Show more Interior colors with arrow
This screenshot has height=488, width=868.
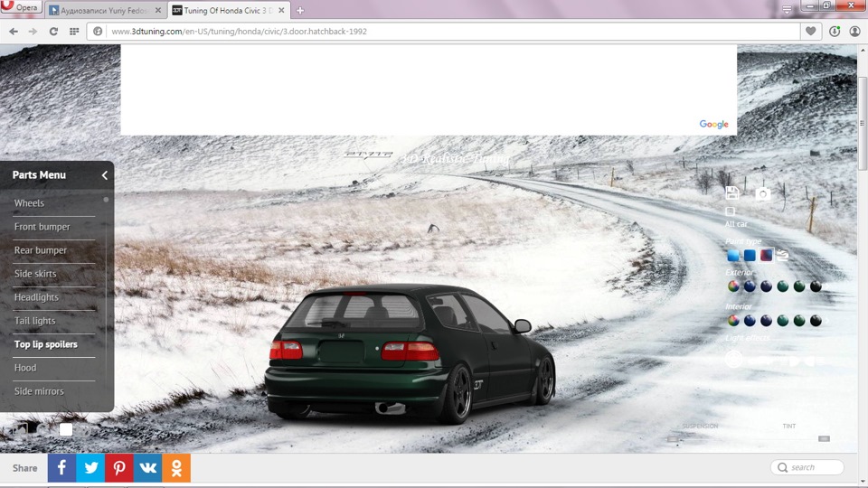pos(827,321)
